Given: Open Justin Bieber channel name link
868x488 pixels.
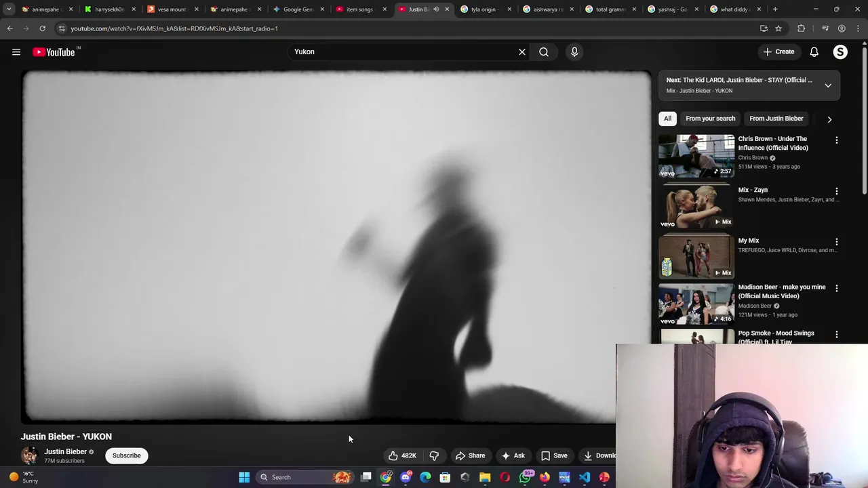Looking at the screenshot, I should 65,451.
